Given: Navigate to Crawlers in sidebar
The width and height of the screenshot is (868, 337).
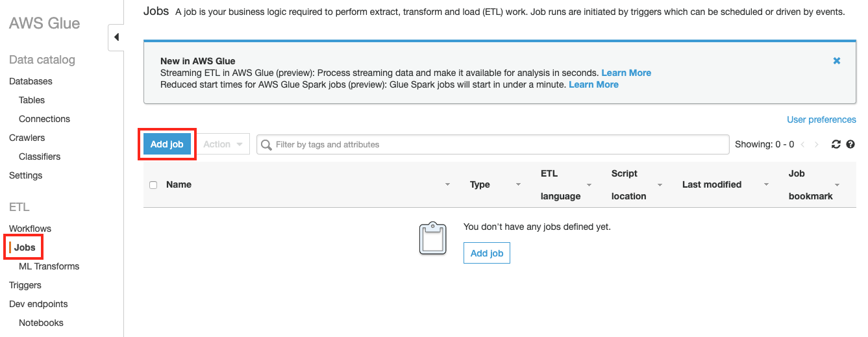Looking at the screenshot, I should [x=27, y=138].
